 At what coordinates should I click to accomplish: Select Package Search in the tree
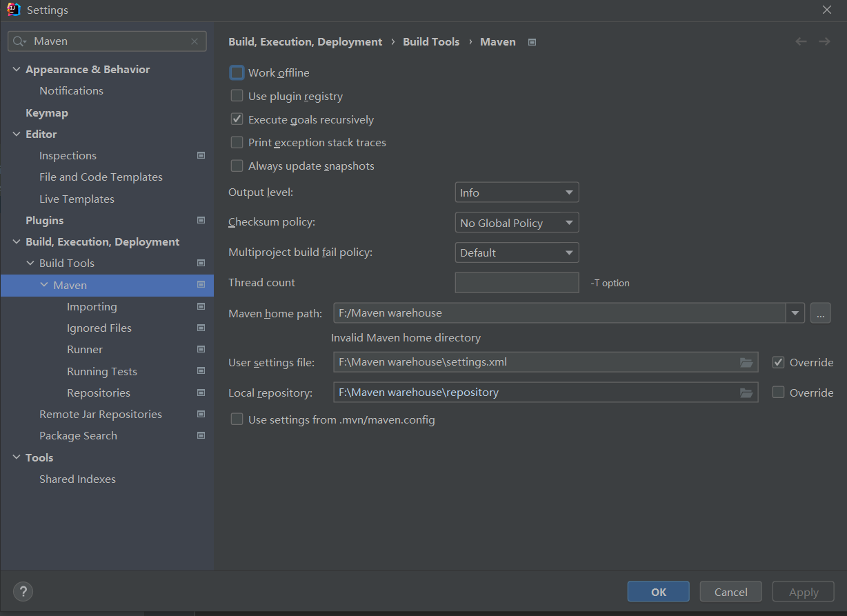[78, 435]
